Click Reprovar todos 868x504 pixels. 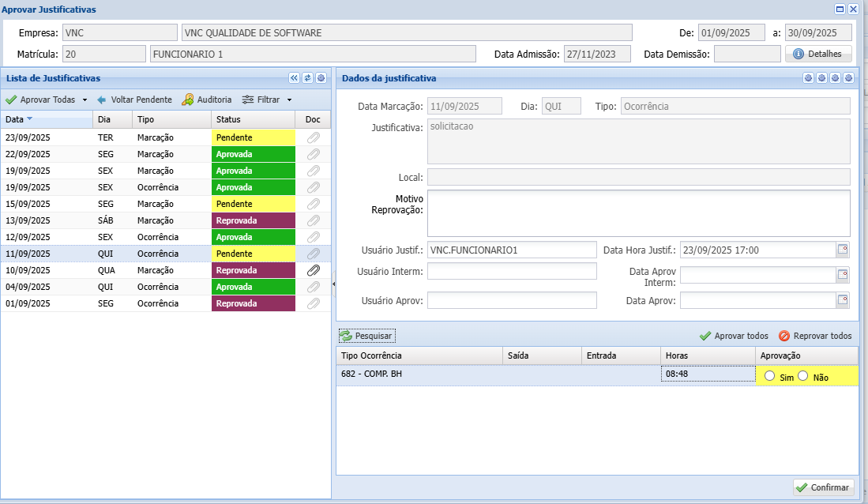coord(815,336)
